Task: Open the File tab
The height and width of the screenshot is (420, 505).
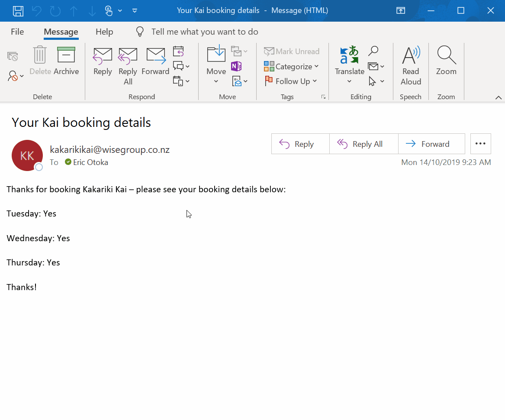Action: tap(17, 32)
